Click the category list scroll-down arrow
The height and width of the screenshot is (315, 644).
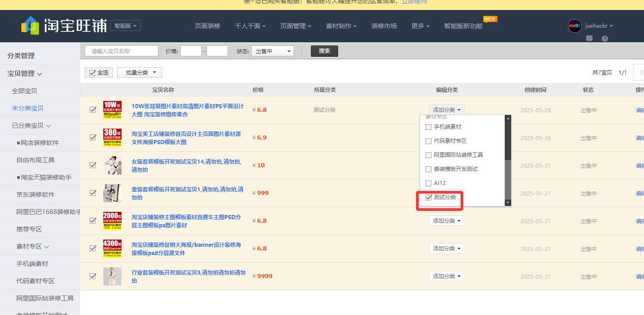coord(508,203)
